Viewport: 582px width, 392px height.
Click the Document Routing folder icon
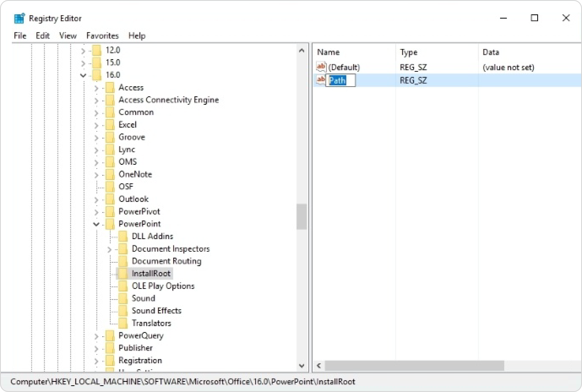point(123,261)
